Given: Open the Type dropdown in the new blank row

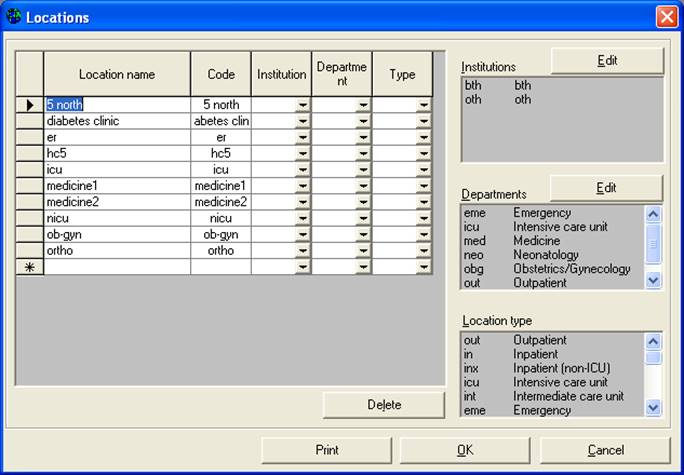Looking at the screenshot, I should [423, 267].
